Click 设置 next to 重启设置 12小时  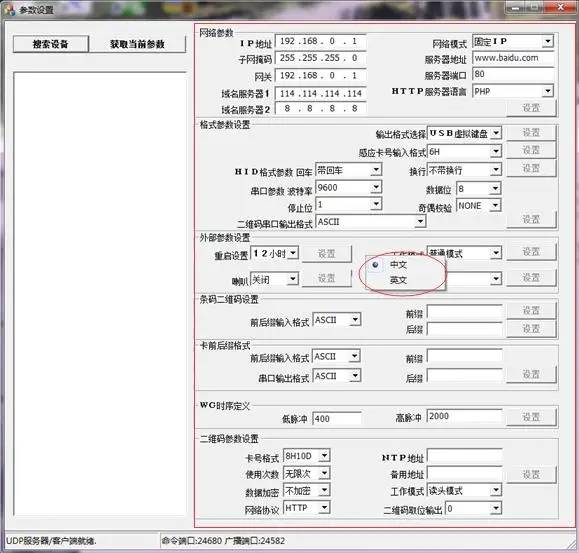[x=326, y=254]
